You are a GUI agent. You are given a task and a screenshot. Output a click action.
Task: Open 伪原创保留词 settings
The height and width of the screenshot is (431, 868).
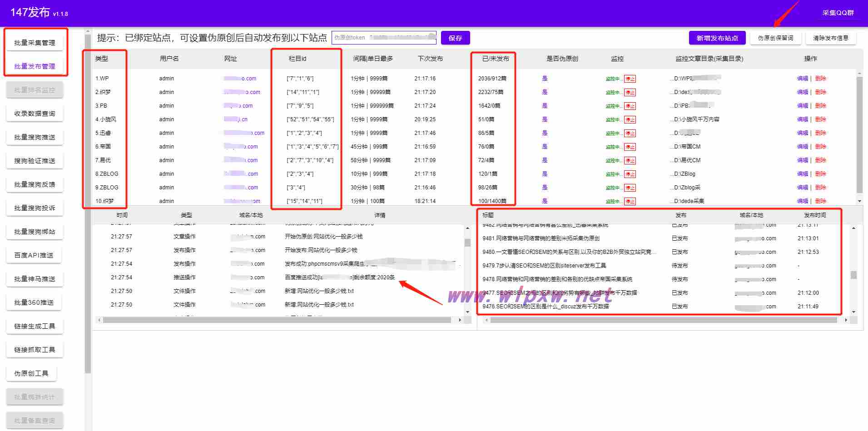775,38
